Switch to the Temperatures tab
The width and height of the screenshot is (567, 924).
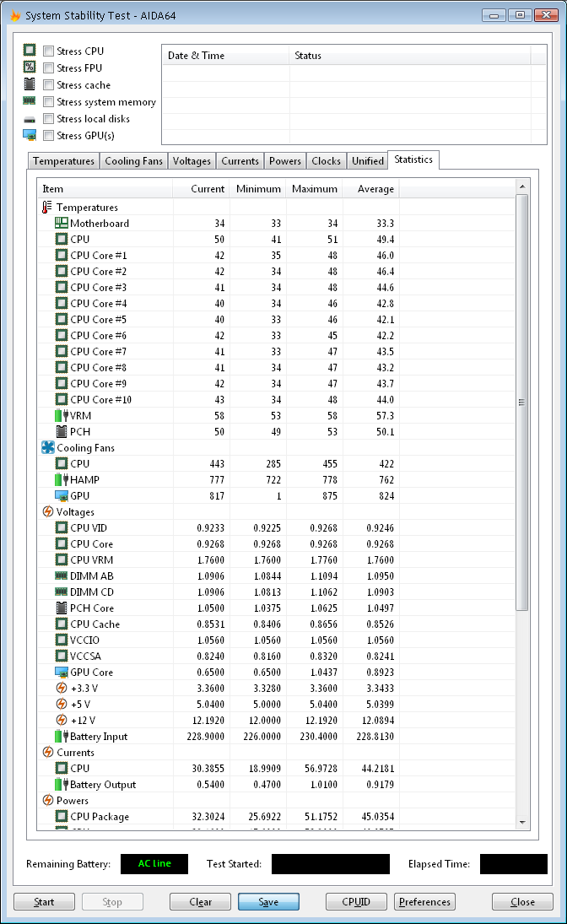pyautogui.click(x=63, y=161)
